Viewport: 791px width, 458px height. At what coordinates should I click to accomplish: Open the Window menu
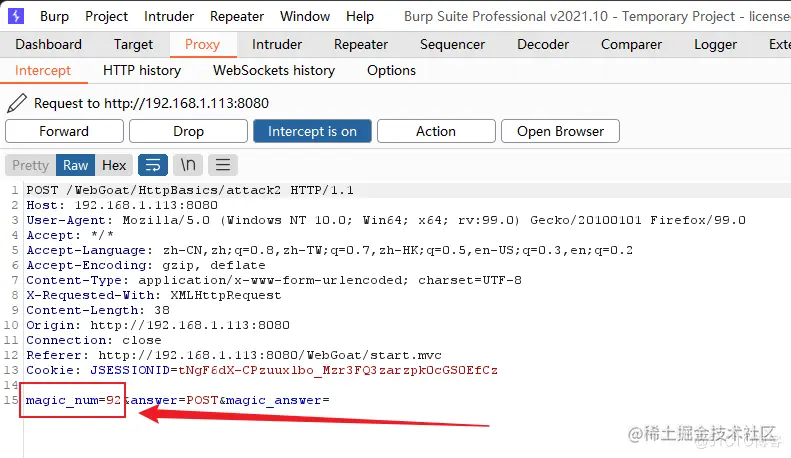(x=305, y=16)
